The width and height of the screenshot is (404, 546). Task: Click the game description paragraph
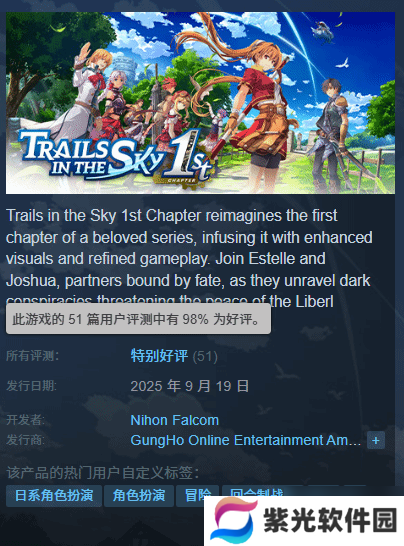[189, 258]
